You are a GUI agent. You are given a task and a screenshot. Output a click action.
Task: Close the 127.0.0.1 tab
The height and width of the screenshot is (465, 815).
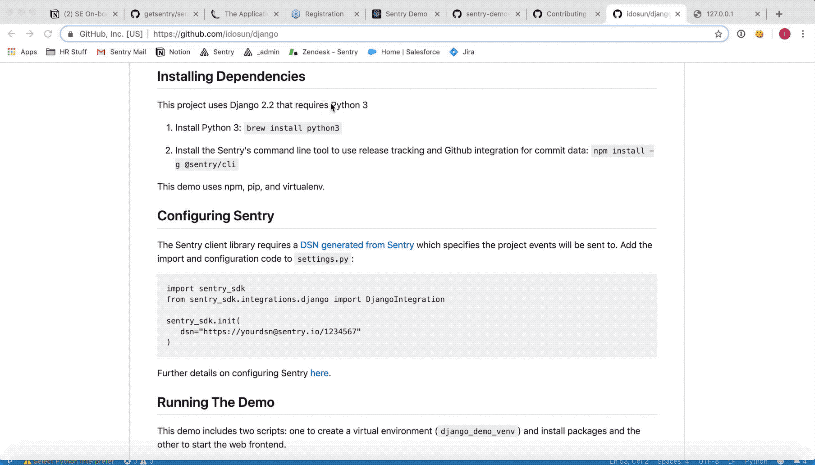[757, 14]
